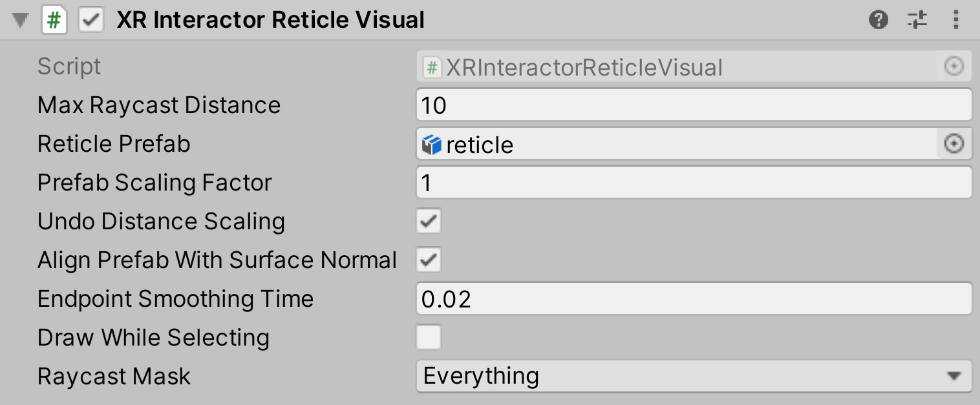Click the Reticle Prefab label

coord(114,144)
